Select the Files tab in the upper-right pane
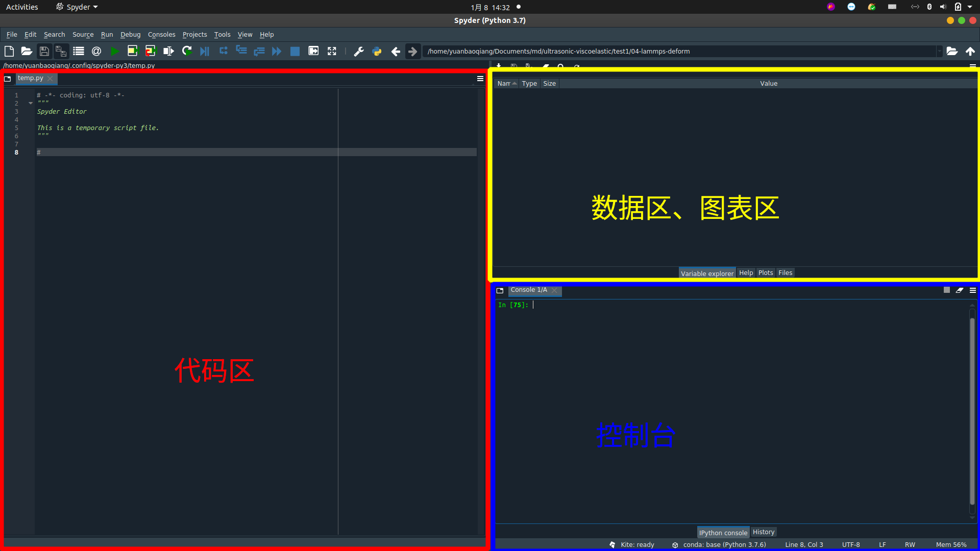980x551 pixels. click(x=785, y=272)
